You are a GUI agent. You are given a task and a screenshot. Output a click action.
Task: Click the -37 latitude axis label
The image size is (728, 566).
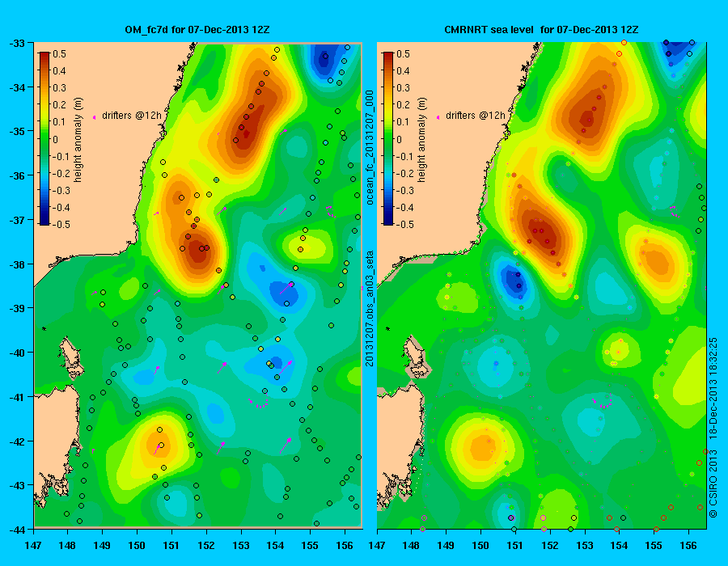[x=17, y=220]
